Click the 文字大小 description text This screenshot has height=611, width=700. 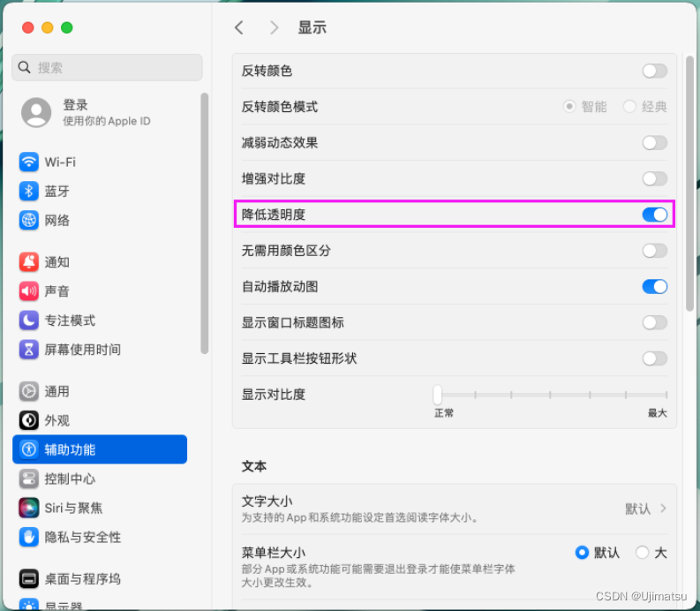click(x=360, y=517)
